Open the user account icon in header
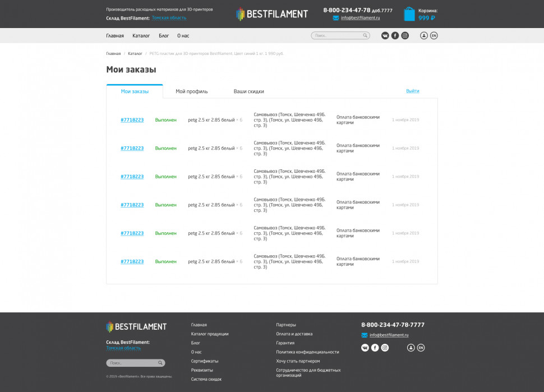544x392 pixels. coord(423,35)
